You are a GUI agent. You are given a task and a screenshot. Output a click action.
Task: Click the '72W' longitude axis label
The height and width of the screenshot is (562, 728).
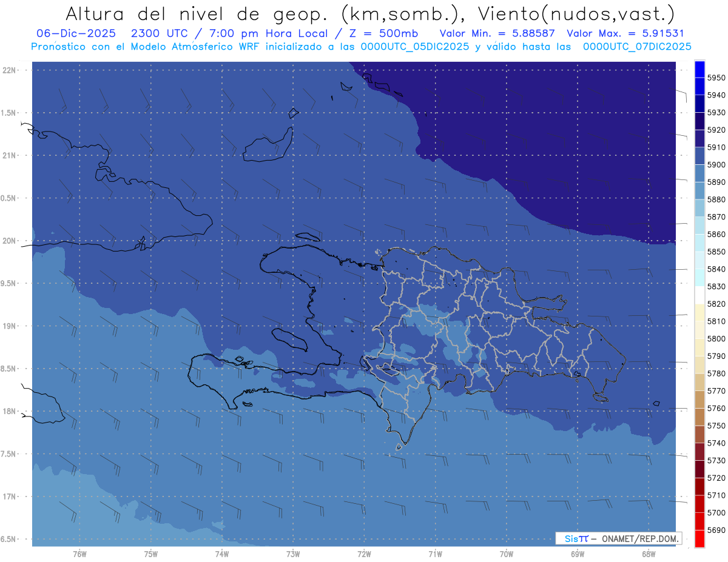click(x=365, y=554)
